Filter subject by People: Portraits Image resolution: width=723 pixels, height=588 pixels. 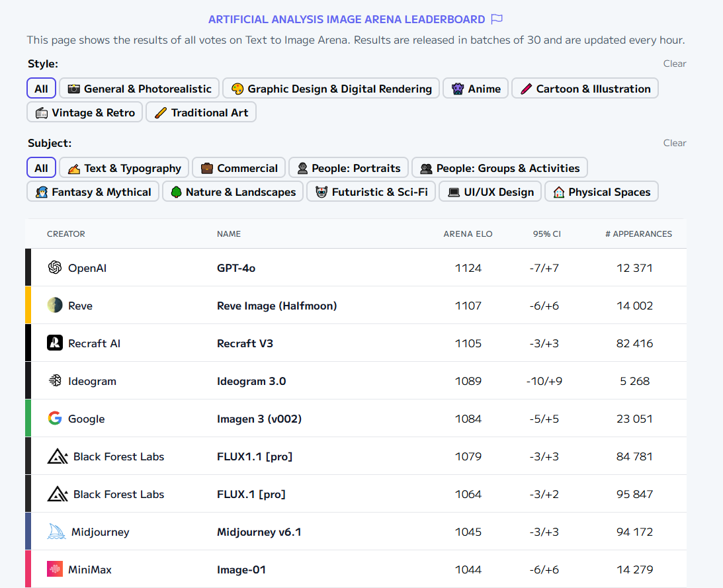point(349,168)
